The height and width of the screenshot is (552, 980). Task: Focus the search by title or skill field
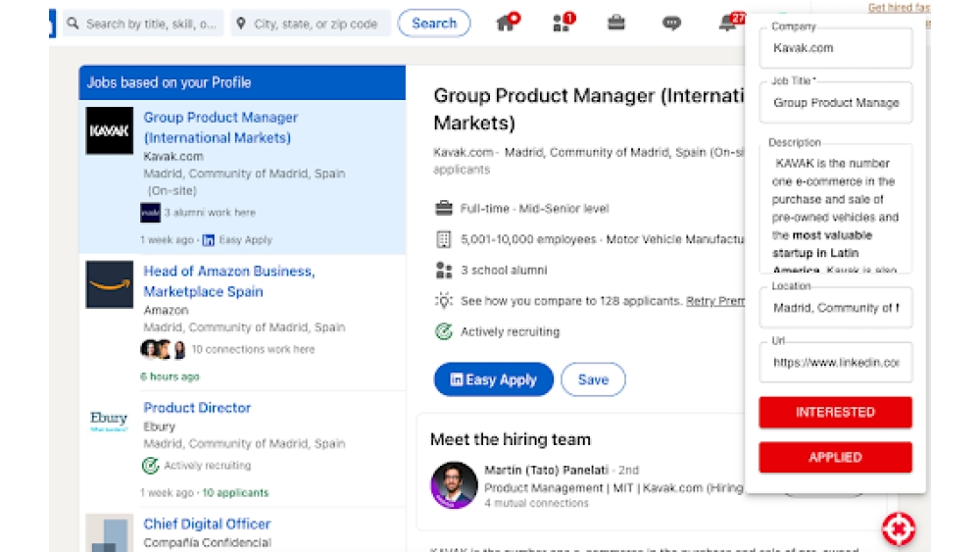pyautogui.click(x=143, y=24)
